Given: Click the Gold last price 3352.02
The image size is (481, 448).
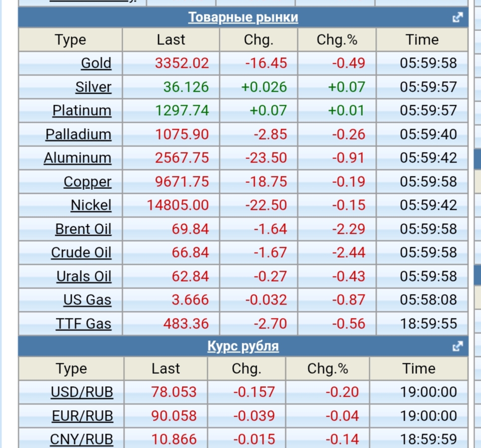Looking at the screenshot, I should [x=182, y=63].
